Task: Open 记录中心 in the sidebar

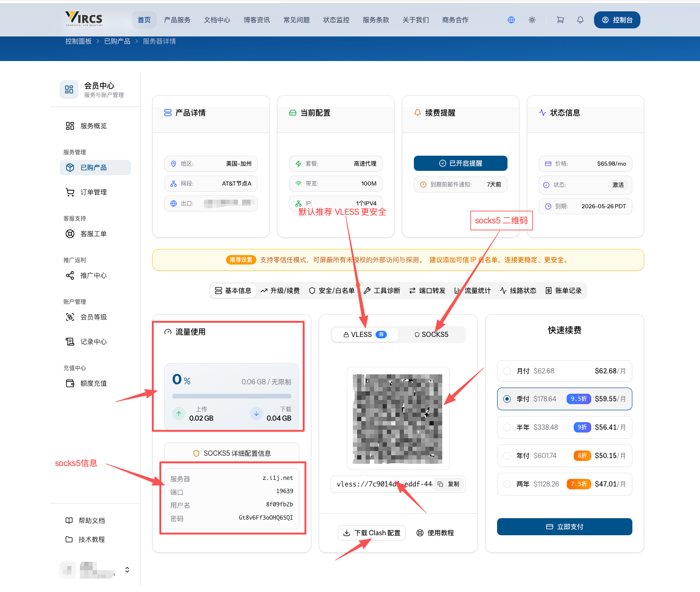Action: (95, 342)
